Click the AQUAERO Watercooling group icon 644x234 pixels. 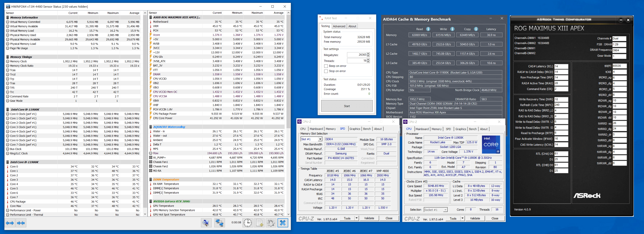[151, 127]
